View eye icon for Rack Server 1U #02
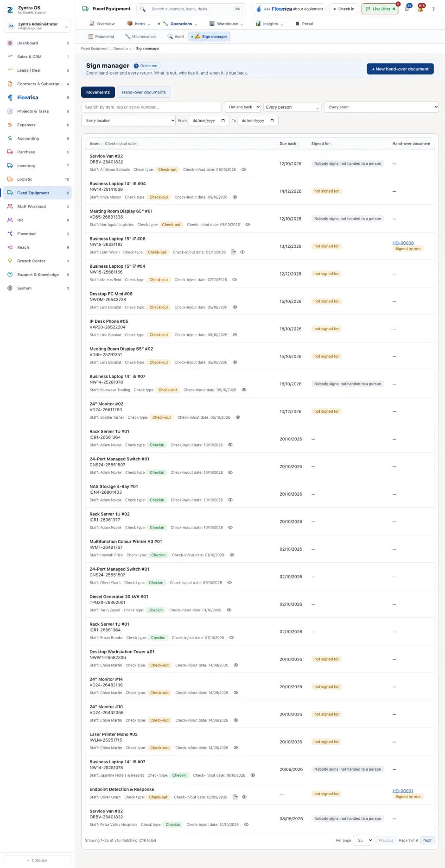 [x=230, y=528]
